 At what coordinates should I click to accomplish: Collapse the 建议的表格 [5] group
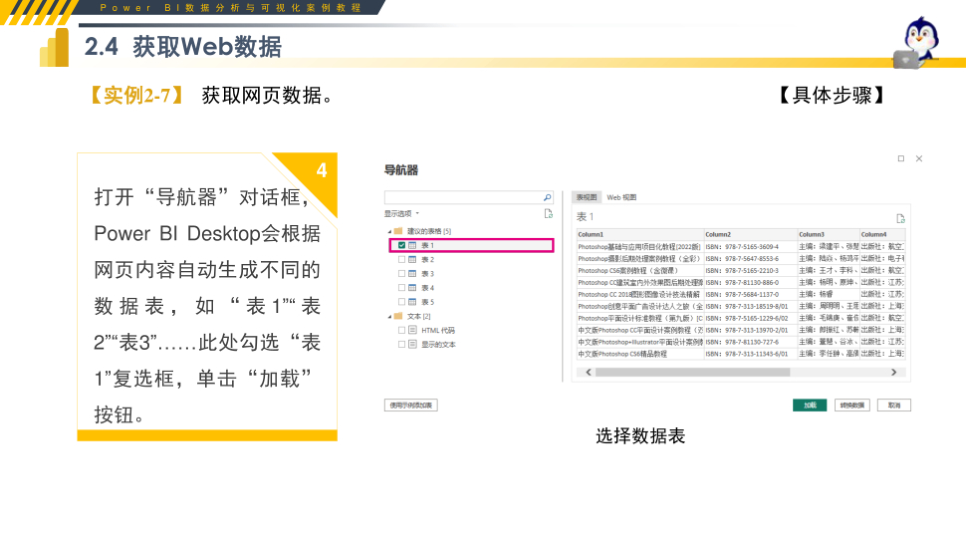(x=389, y=232)
